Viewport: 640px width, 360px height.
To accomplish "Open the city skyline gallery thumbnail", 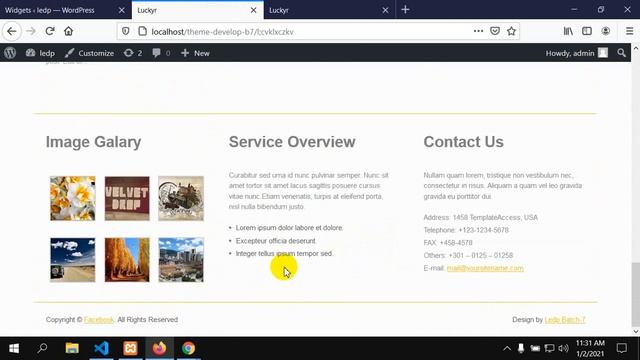I will coord(181,260).
